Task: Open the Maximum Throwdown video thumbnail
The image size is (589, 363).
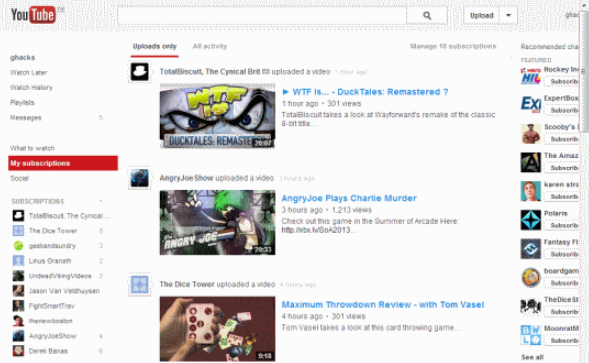Action: [217, 329]
